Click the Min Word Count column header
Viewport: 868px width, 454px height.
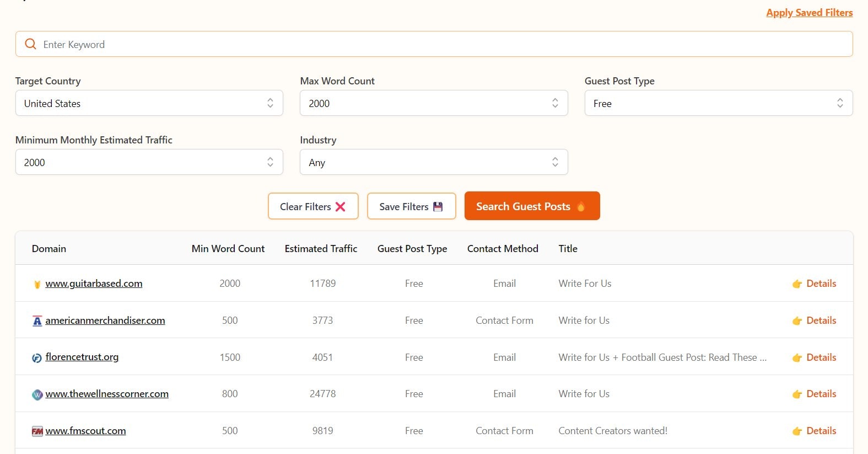228,249
